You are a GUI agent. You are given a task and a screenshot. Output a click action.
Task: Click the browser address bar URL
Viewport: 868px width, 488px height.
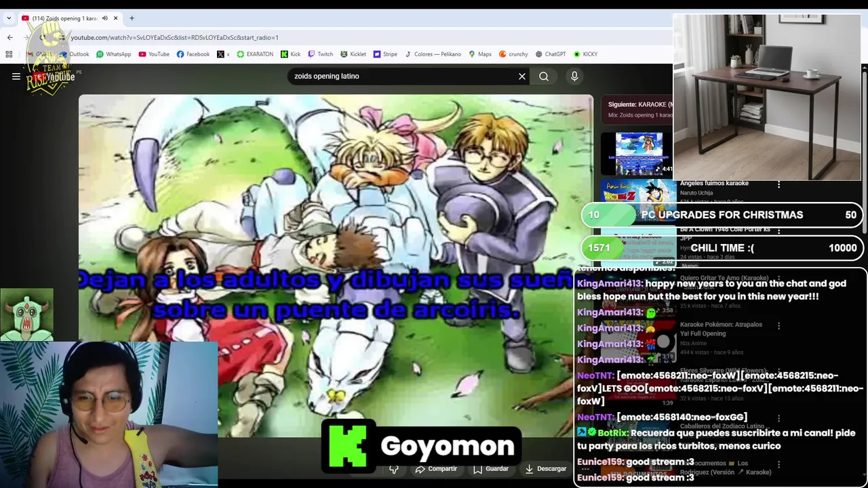click(x=174, y=37)
